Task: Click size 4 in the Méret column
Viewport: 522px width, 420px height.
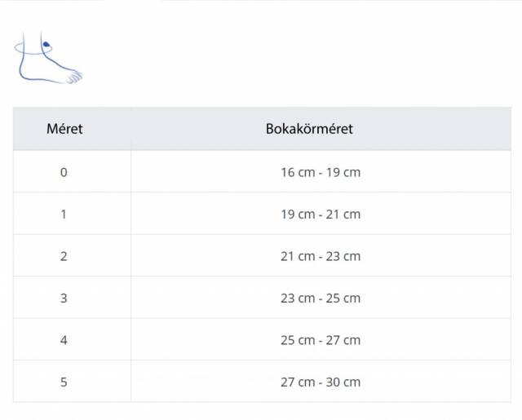Action: [x=64, y=340]
